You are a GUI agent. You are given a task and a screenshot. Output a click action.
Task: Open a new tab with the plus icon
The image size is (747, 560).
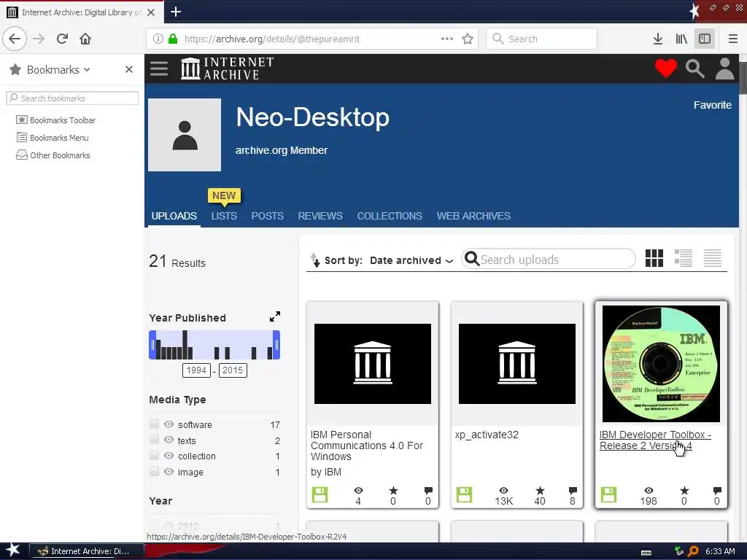coord(176,12)
